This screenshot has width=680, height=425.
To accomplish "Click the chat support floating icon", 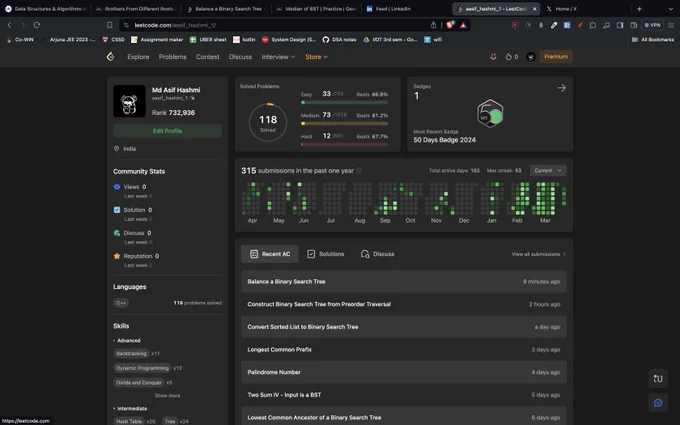I will pos(658,403).
